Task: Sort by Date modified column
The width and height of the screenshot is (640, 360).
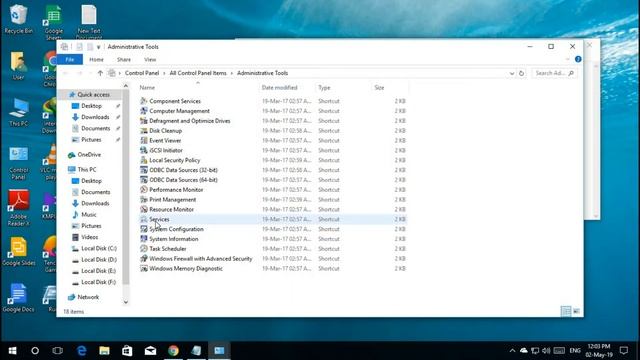Action: click(x=279, y=87)
